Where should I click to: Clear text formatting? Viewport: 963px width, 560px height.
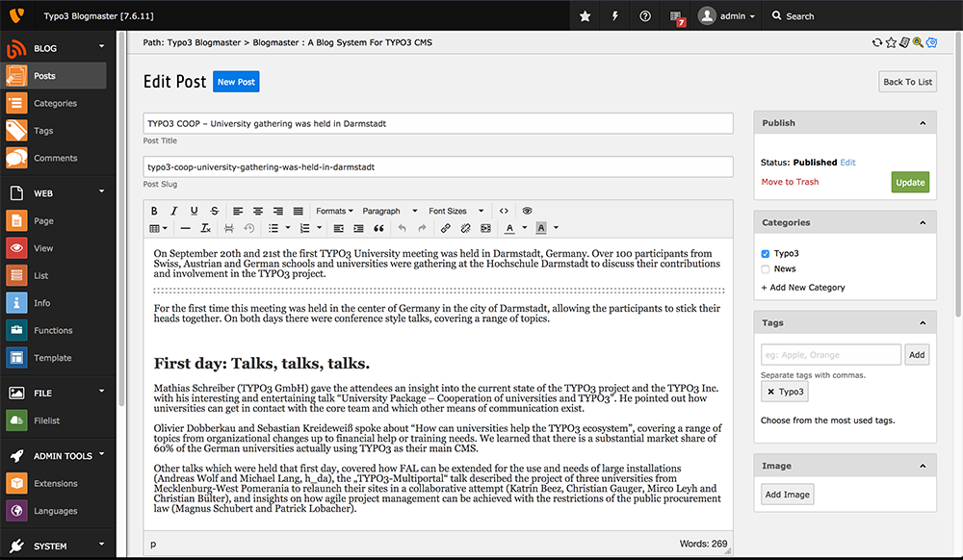click(x=206, y=228)
